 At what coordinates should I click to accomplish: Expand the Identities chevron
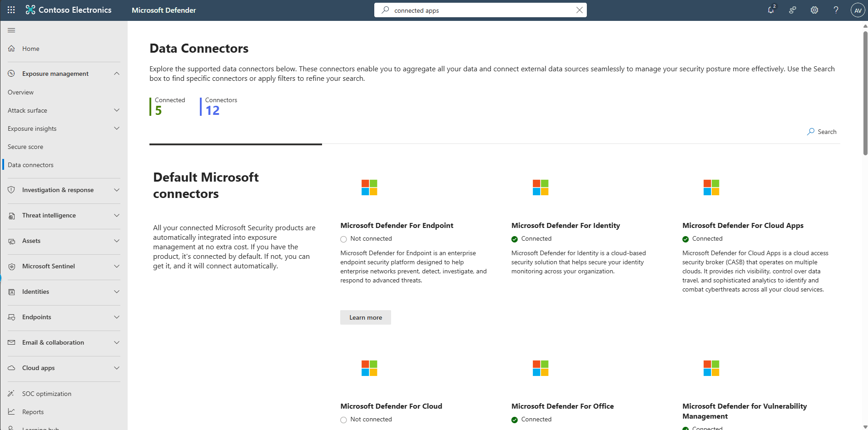point(117,292)
